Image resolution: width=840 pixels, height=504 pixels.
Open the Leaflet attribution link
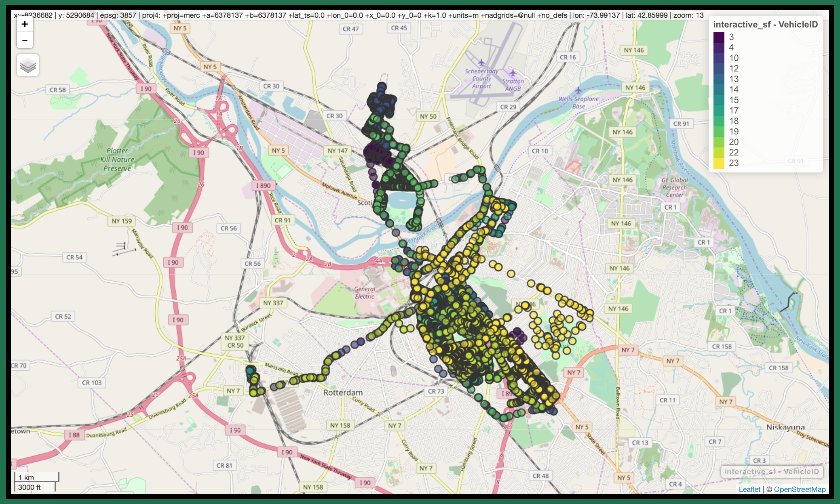[x=749, y=489]
